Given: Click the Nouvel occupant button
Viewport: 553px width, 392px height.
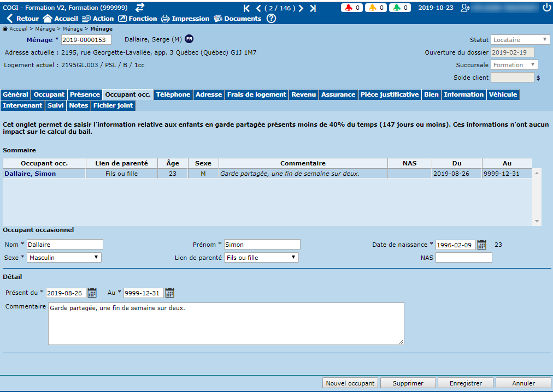Looking at the screenshot, I should (350, 383).
